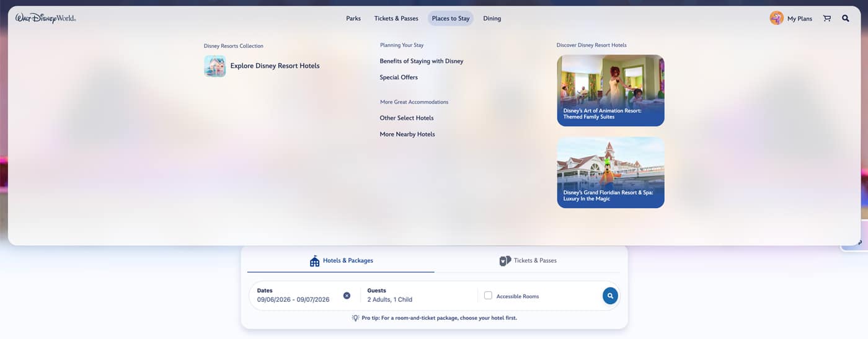Open the shopping cart icon
Image resolution: width=868 pixels, height=339 pixels.
826,19
